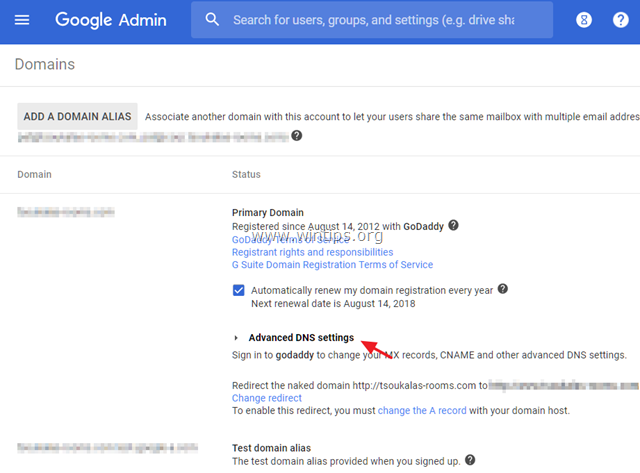
Task: Focus the search users and settings field
Action: [373, 20]
